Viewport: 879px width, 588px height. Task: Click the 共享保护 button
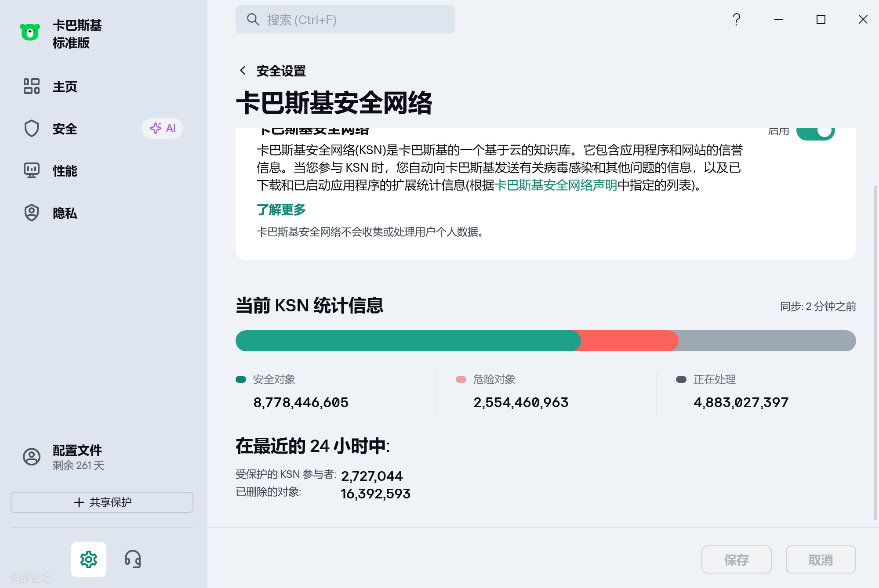click(102, 502)
